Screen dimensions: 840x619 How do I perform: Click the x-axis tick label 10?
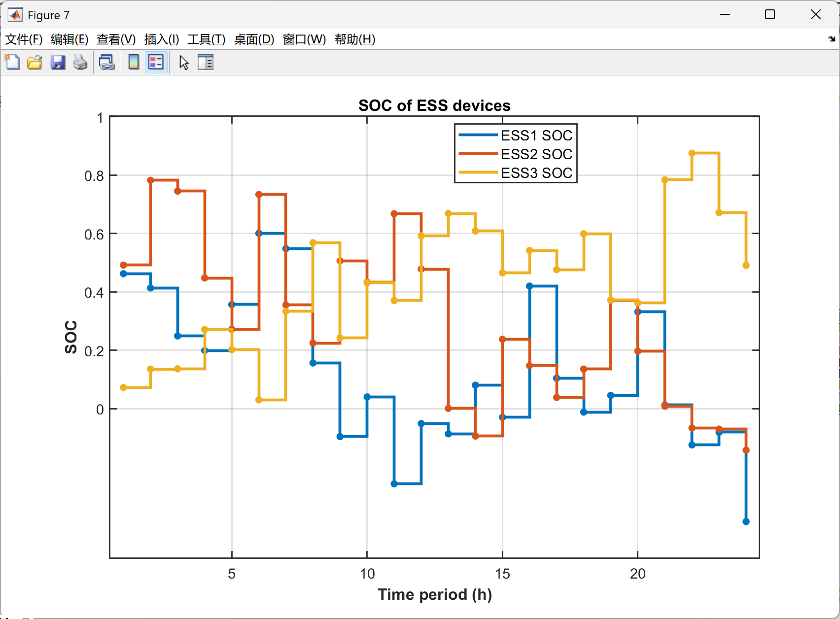367,574
